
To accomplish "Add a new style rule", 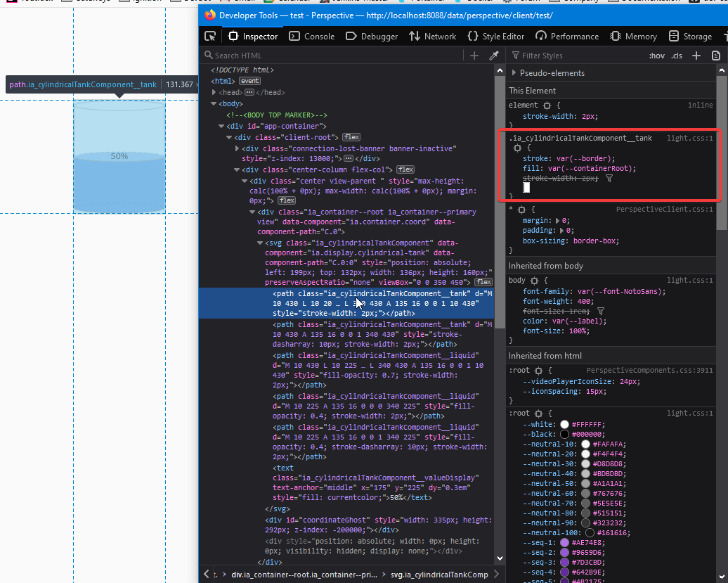I will (x=696, y=56).
